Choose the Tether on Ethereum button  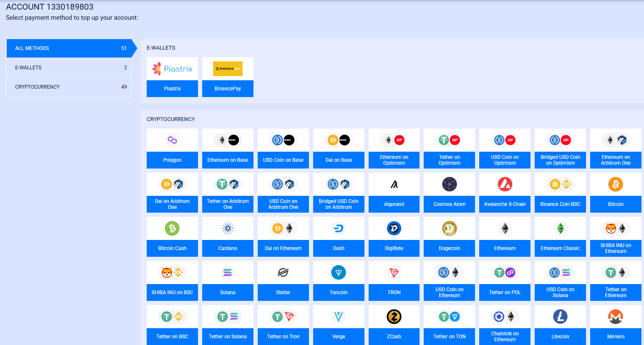[616, 292]
